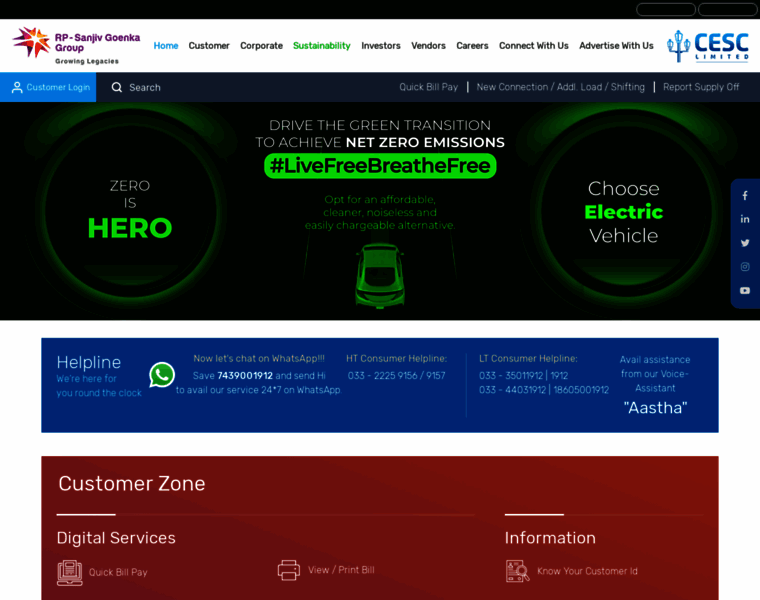Click the WhatsApp number 7439001912
This screenshot has height=600, width=760.
click(x=245, y=376)
